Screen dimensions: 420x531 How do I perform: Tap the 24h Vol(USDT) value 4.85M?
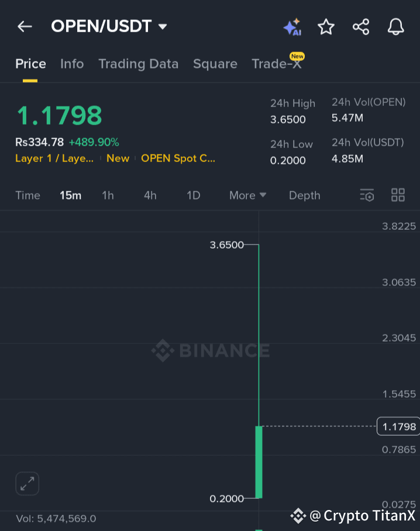tap(347, 158)
